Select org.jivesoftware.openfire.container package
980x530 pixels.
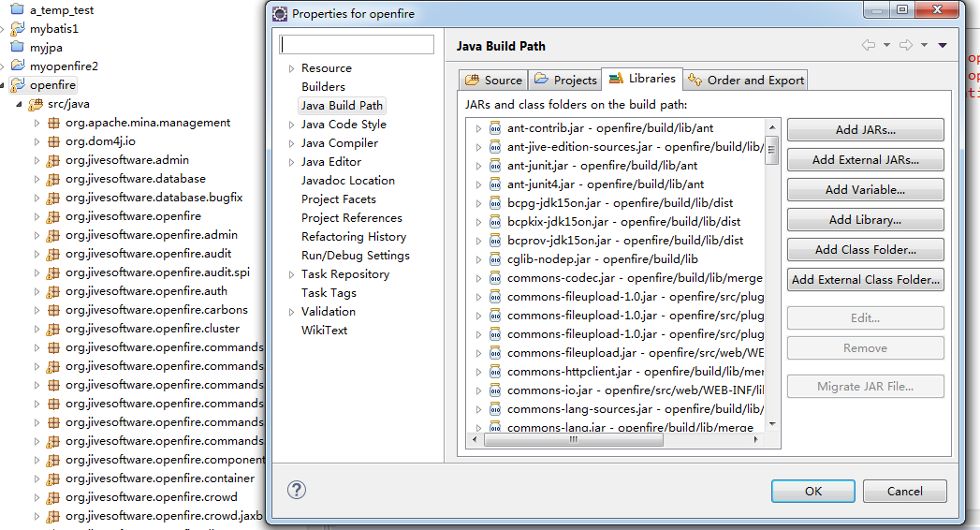[x=160, y=478]
